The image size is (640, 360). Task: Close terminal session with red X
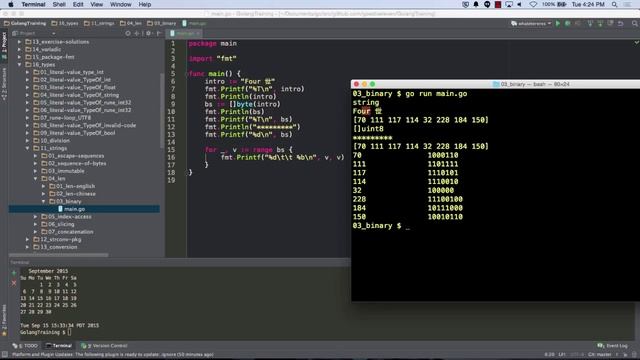(14, 282)
